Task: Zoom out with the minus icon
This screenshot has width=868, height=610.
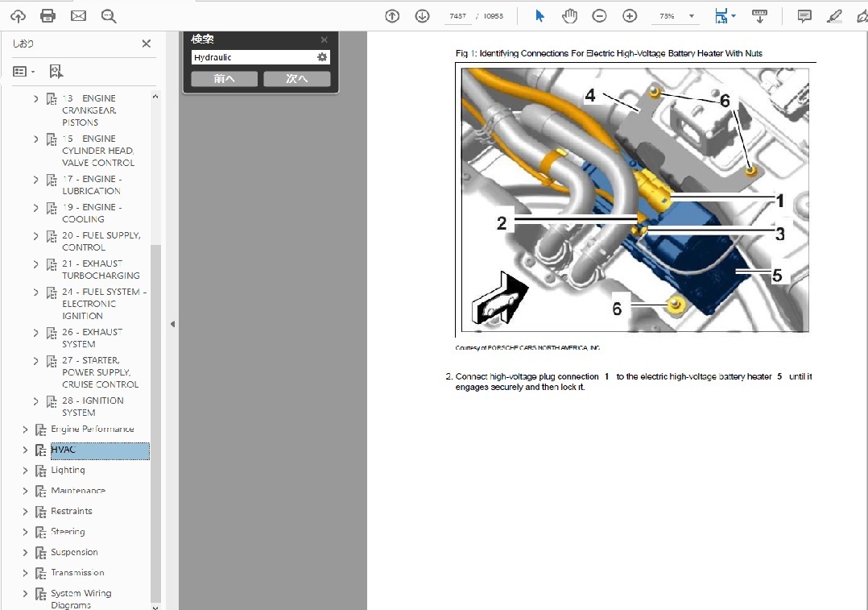Action: (x=600, y=16)
